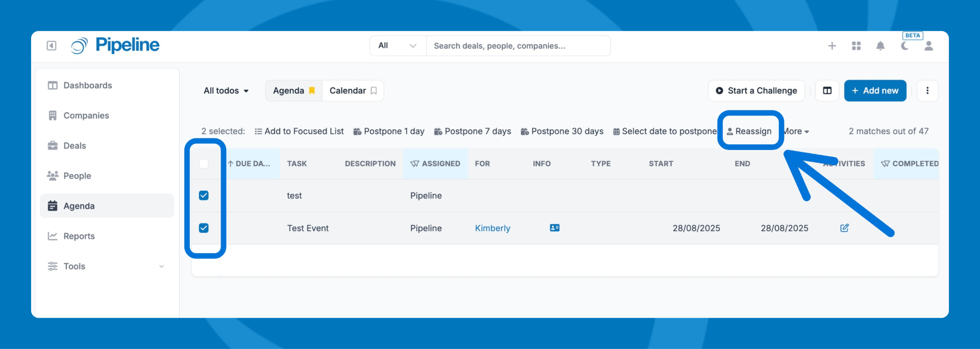Toggle the select-all checkbox in header
The width and height of the screenshot is (980, 349).
pos(204,164)
